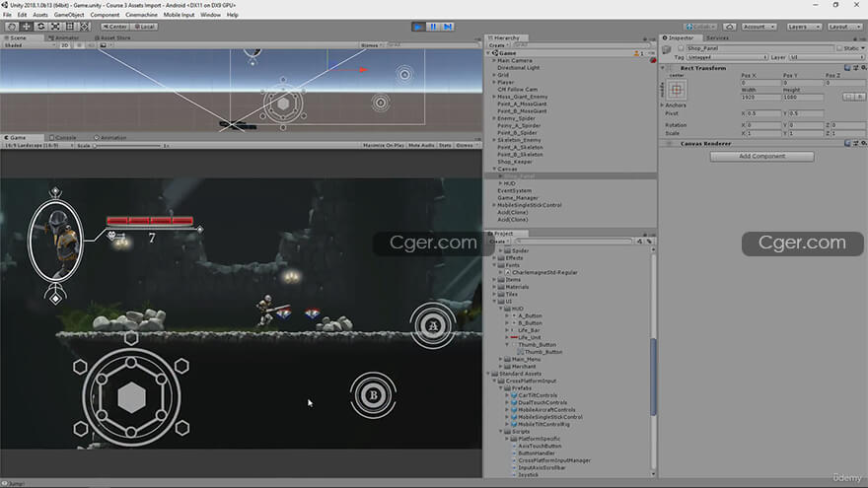
Task: Open the GameObject menu
Action: [x=69, y=15]
